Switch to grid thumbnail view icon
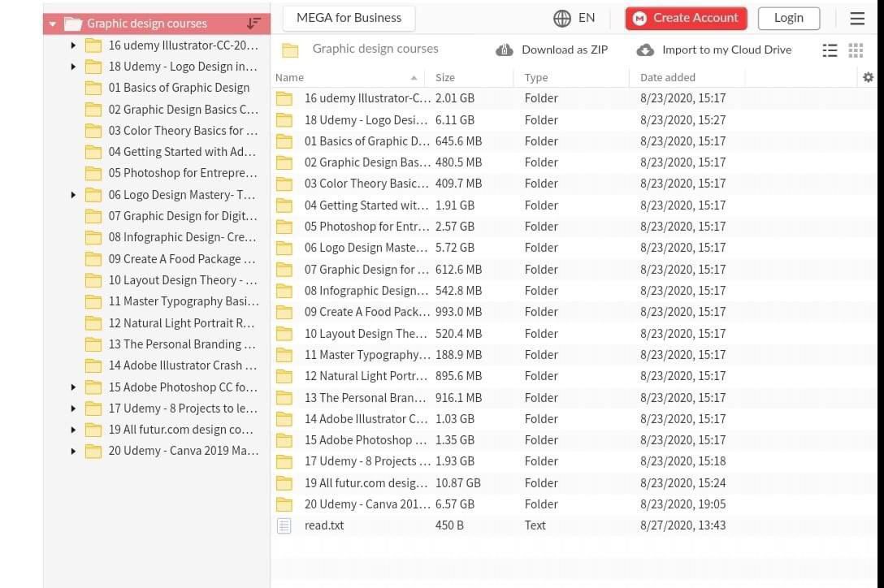Screen dimensions: 884x588 pyautogui.click(x=856, y=50)
